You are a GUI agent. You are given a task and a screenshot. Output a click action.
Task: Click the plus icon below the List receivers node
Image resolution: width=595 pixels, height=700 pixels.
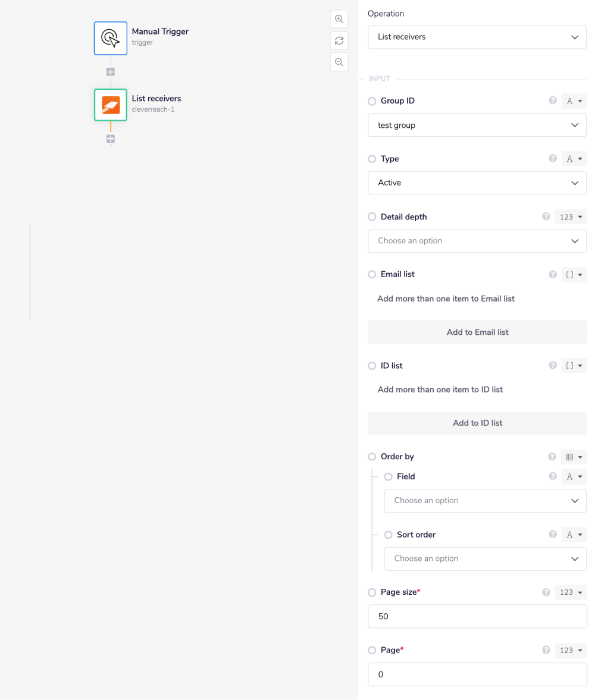(x=110, y=139)
